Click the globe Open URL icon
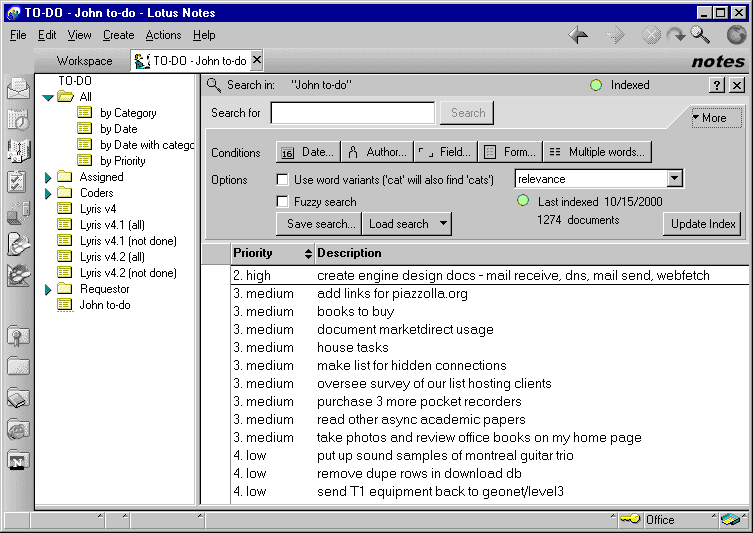The image size is (753, 533). [x=736, y=35]
